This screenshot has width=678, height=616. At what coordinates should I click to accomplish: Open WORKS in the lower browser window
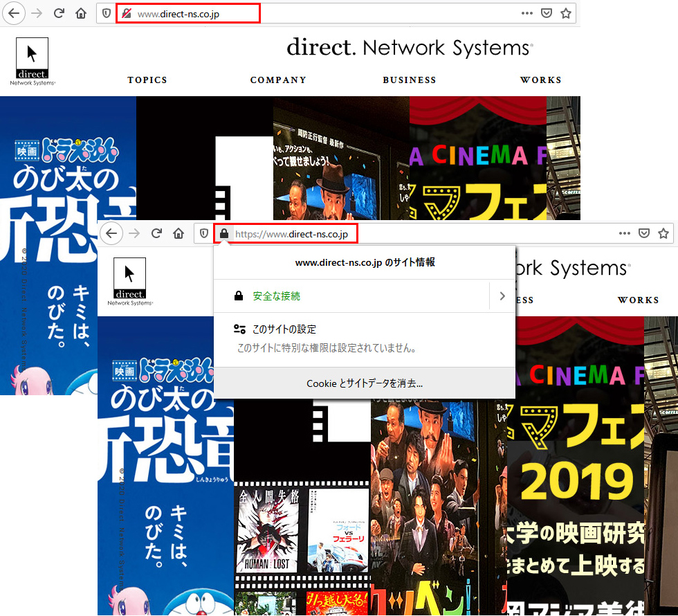coord(638,300)
